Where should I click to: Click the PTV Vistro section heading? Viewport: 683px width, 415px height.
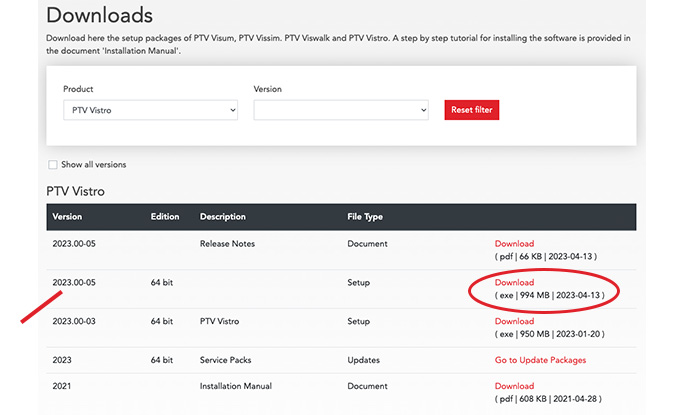pyautogui.click(x=75, y=191)
